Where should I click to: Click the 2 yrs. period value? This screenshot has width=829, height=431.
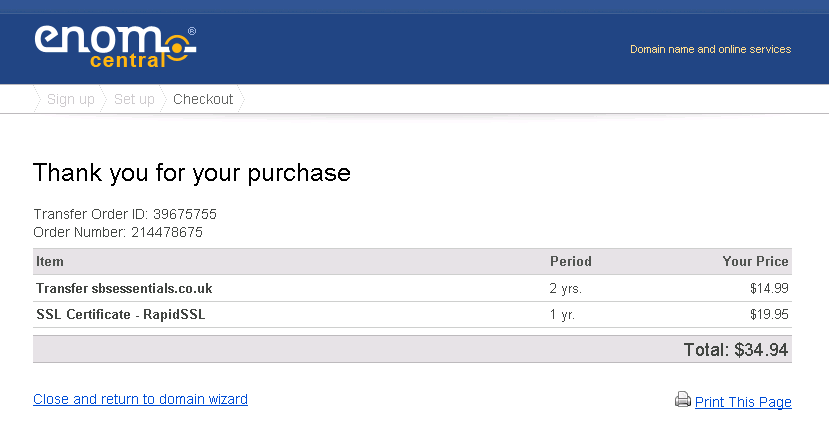tap(565, 288)
